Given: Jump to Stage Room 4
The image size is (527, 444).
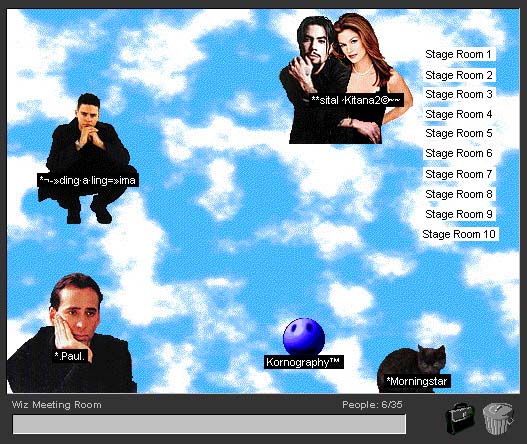Looking at the screenshot, I should [x=459, y=114].
